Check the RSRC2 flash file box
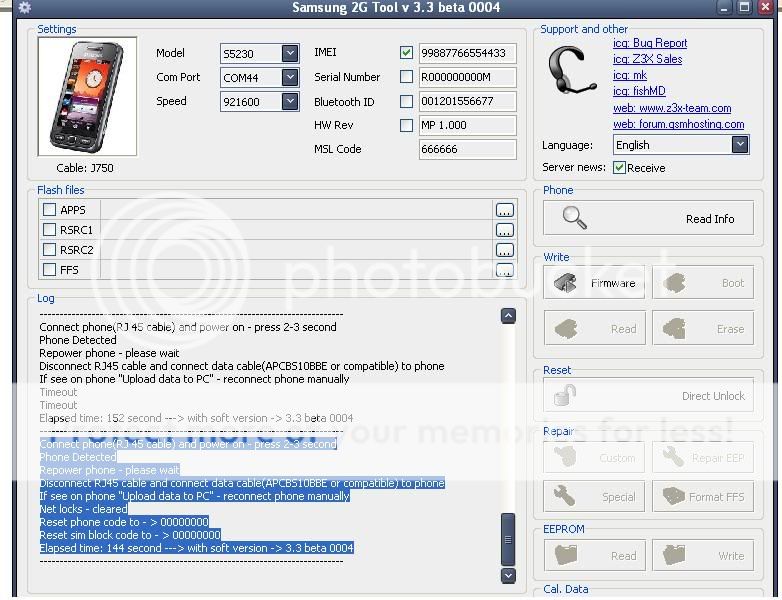Image resolution: width=782 pixels, height=600 pixels. [49, 249]
